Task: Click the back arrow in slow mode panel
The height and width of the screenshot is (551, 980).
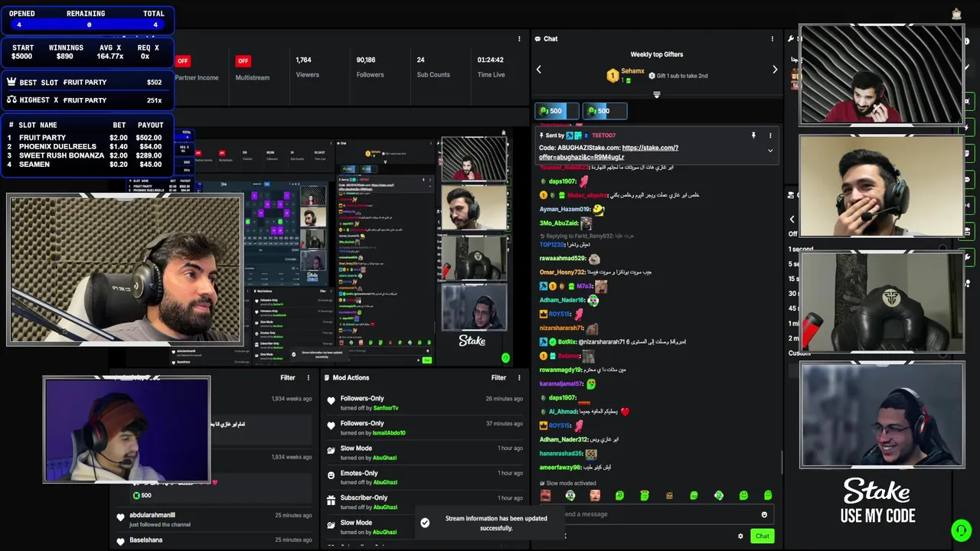Action: (x=792, y=219)
